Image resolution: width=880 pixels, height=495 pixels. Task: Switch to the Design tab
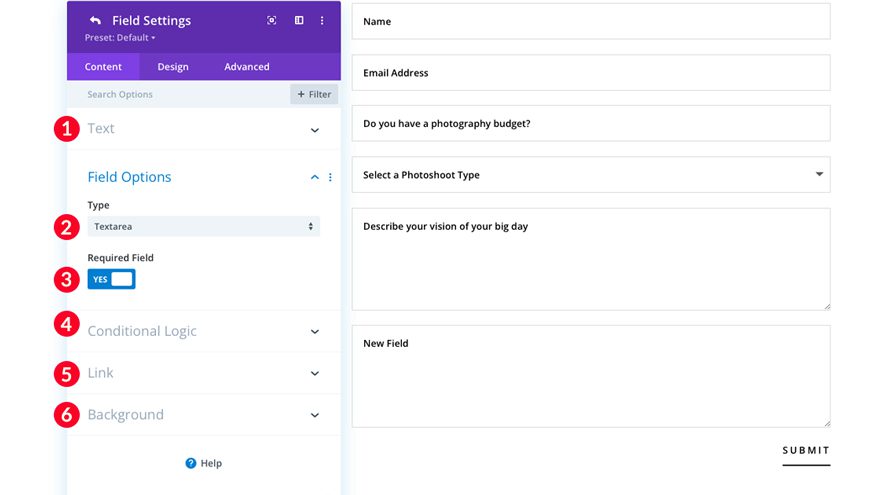click(173, 67)
